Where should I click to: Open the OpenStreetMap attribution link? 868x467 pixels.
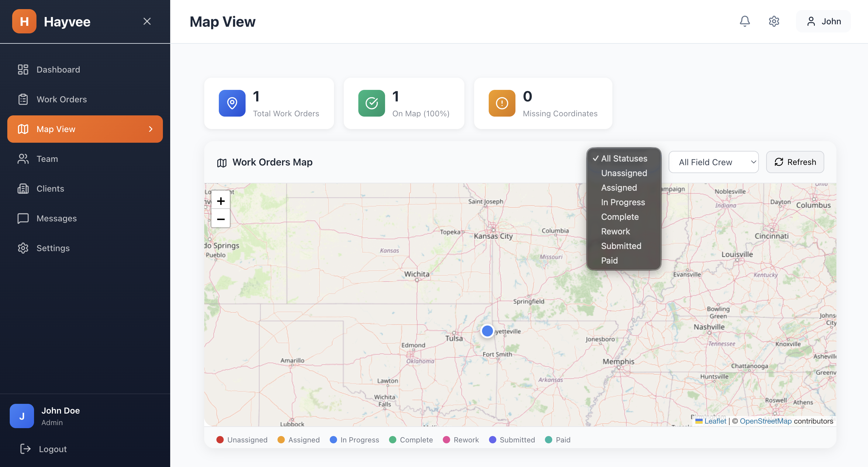point(766,421)
